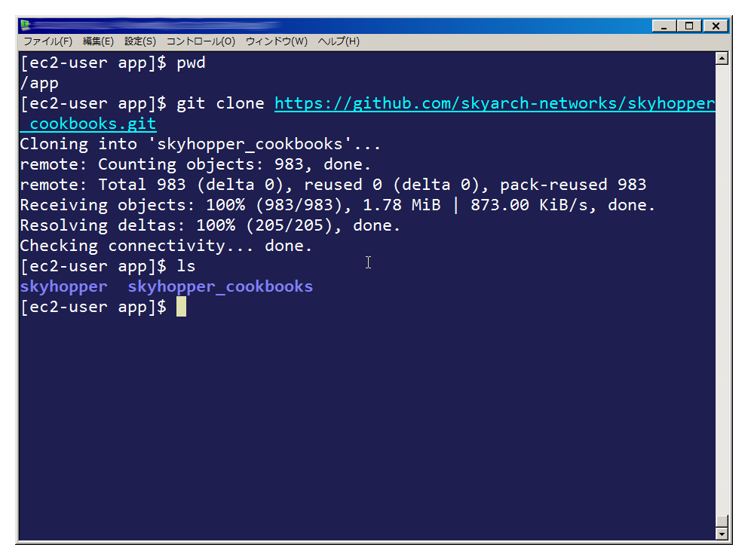This screenshot has width=748, height=560.
Task: Click 'remote: Counting objects: 983, done.' line
Action: [x=195, y=164]
